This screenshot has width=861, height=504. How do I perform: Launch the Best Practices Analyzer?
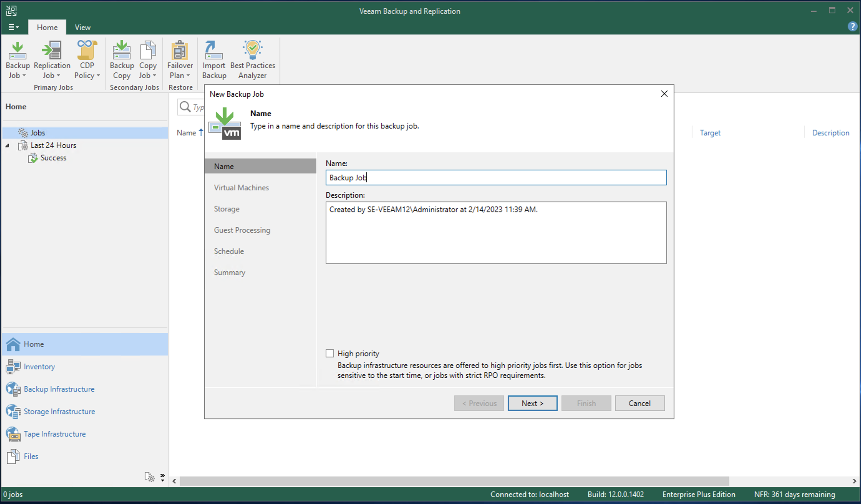point(252,60)
